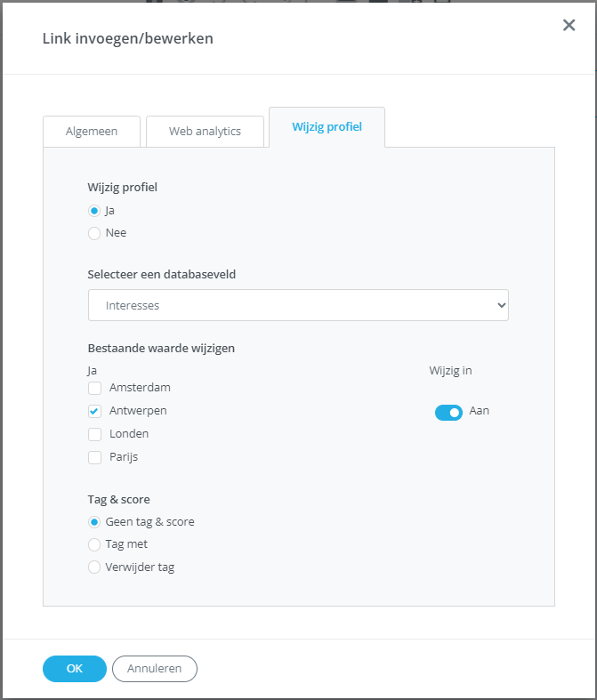Select Geen tag & score option
597x700 pixels.
click(94, 522)
